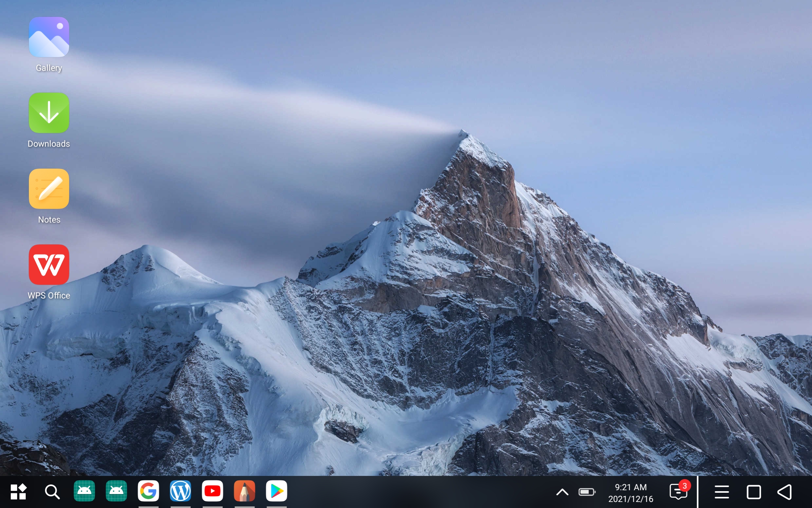Check the battery status icon
This screenshot has width=812, height=508.
587,492
